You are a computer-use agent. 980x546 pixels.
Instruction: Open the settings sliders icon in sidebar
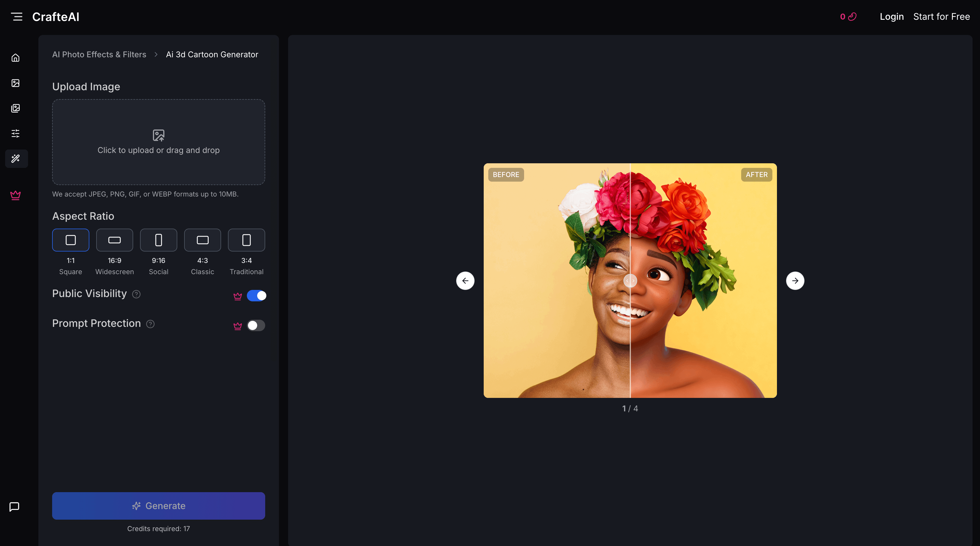pos(15,133)
